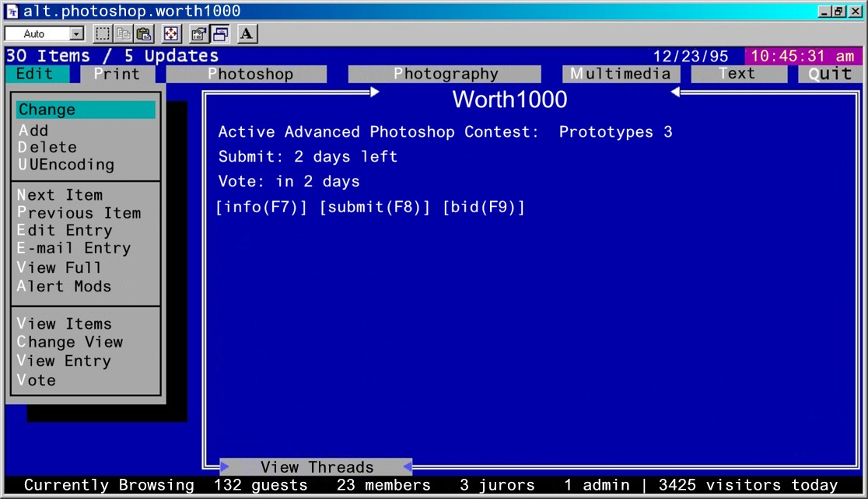Select Next Item menu entry
The width and height of the screenshot is (868, 499).
click(60, 195)
